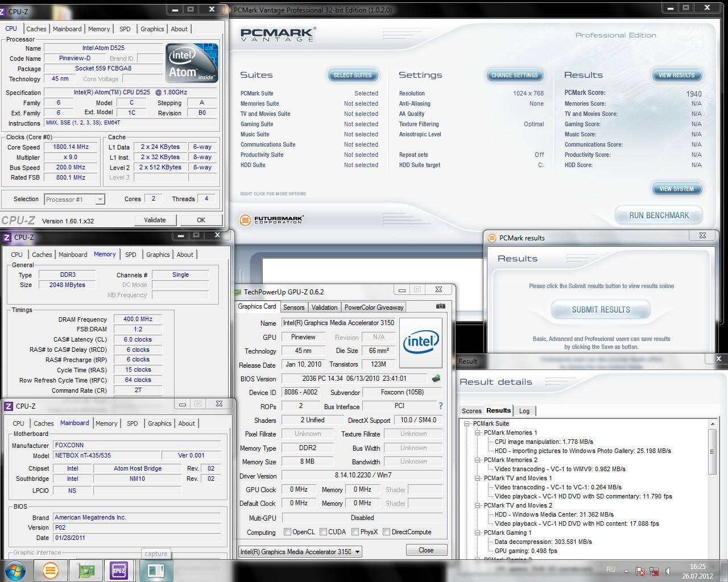The width and height of the screenshot is (728, 582).
Task: Select the 'GPU gaming: 0.498 fps' row
Action: pos(526,551)
